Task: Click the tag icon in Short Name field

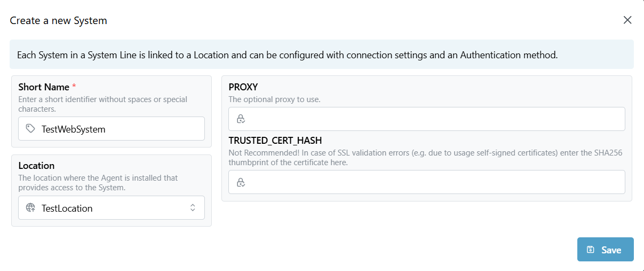Action: [x=30, y=129]
